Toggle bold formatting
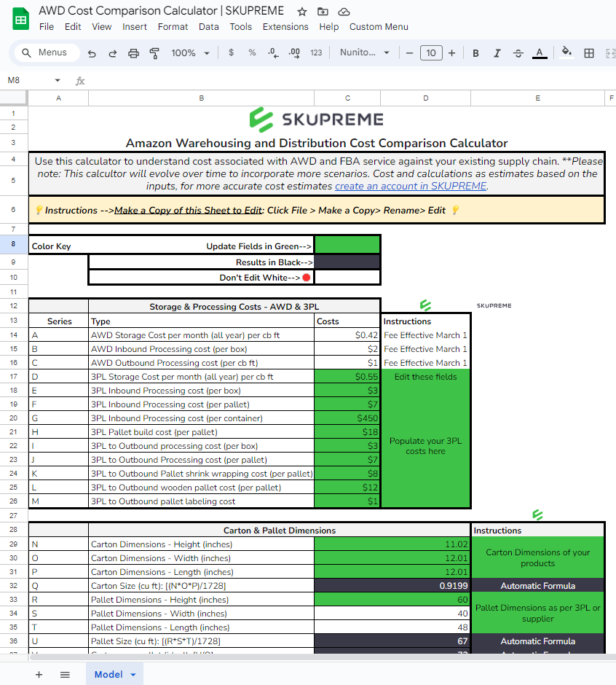The image size is (616, 685). coord(476,53)
